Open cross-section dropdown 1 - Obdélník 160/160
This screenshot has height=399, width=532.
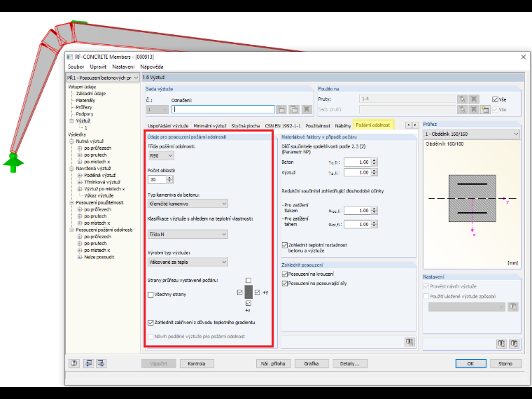(x=472, y=134)
